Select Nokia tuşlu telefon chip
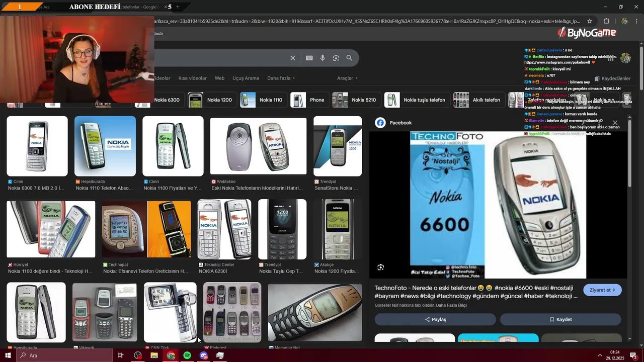 tap(417, 100)
